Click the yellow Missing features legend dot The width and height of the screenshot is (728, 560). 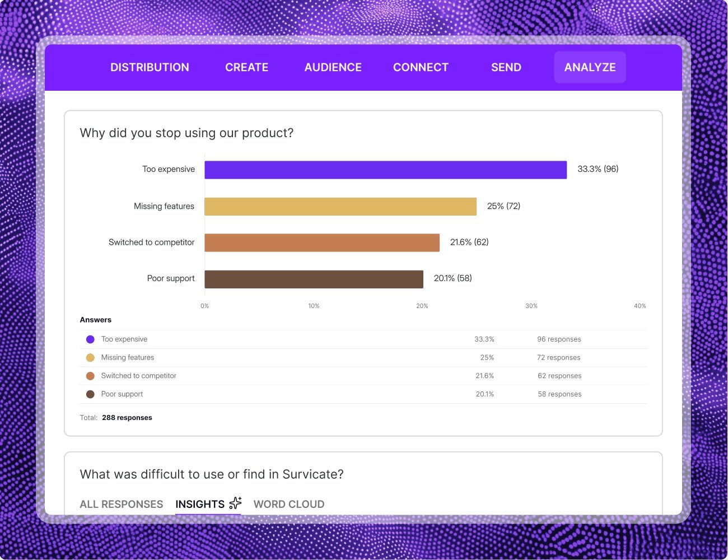tap(90, 358)
